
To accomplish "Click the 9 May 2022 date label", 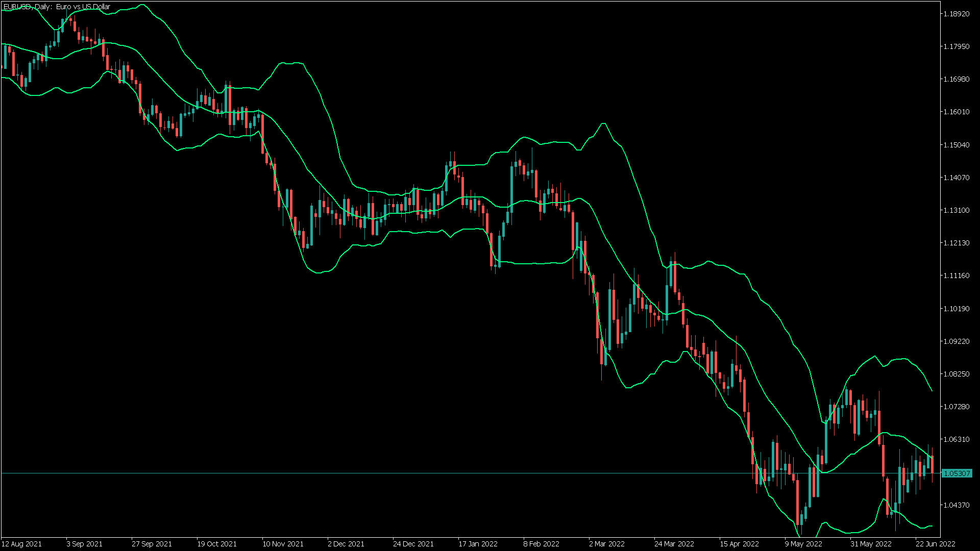I will pos(803,544).
